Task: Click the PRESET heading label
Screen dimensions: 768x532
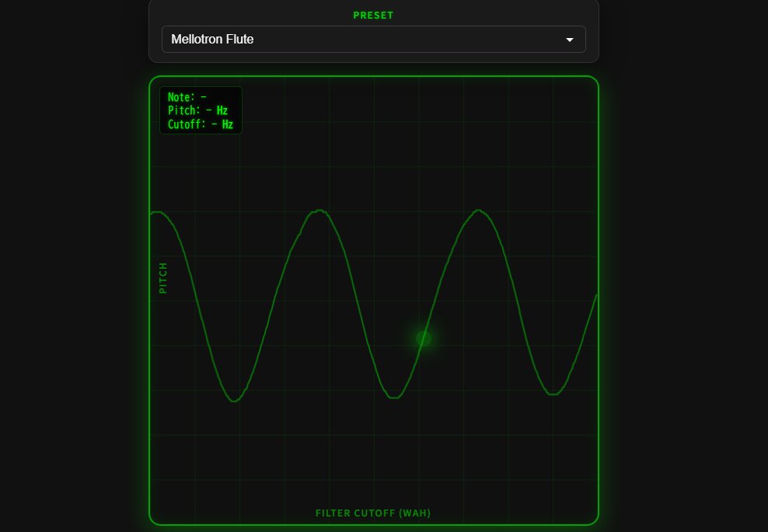Action: pyautogui.click(x=373, y=16)
